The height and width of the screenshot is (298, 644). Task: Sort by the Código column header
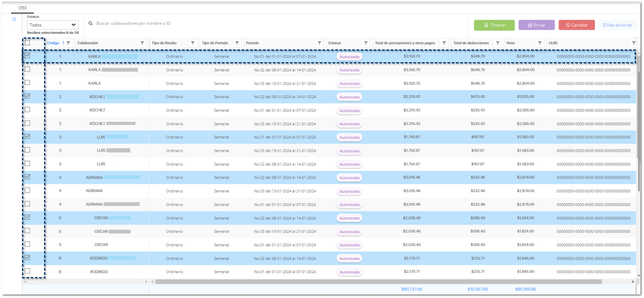click(53, 43)
